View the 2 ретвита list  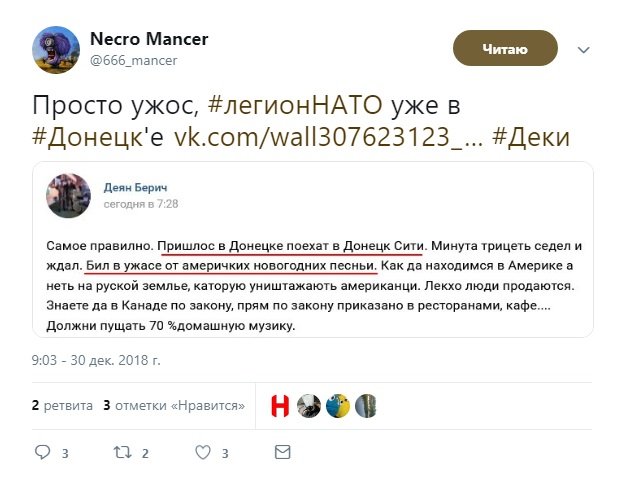pyautogui.click(x=62, y=406)
